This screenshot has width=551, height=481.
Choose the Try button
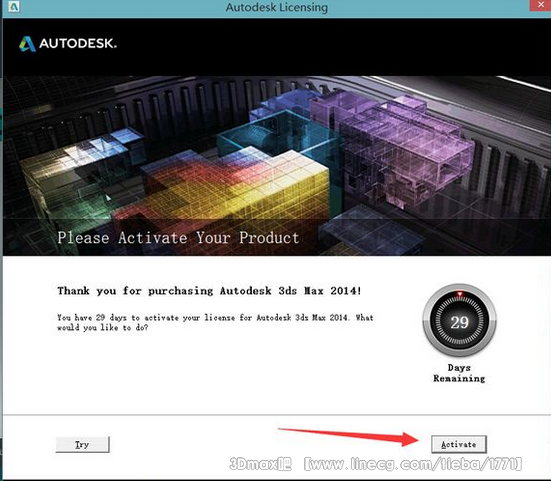pyautogui.click(x=83, y=444)
